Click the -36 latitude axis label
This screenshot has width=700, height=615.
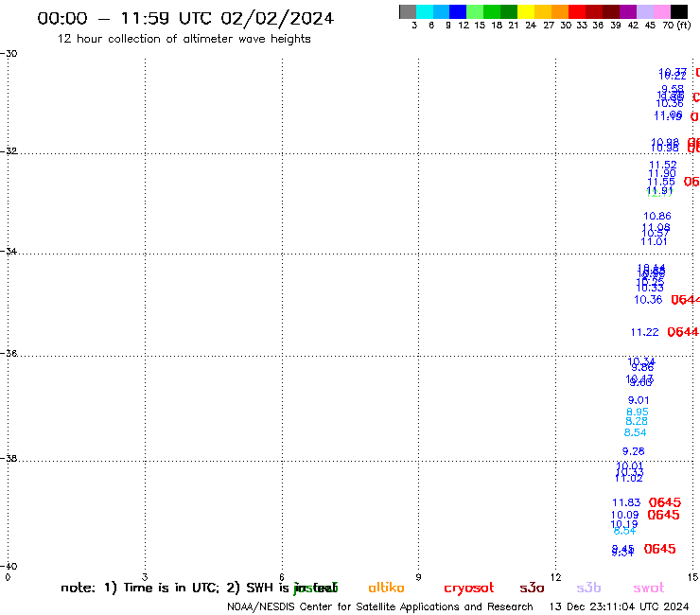point(9,353)
